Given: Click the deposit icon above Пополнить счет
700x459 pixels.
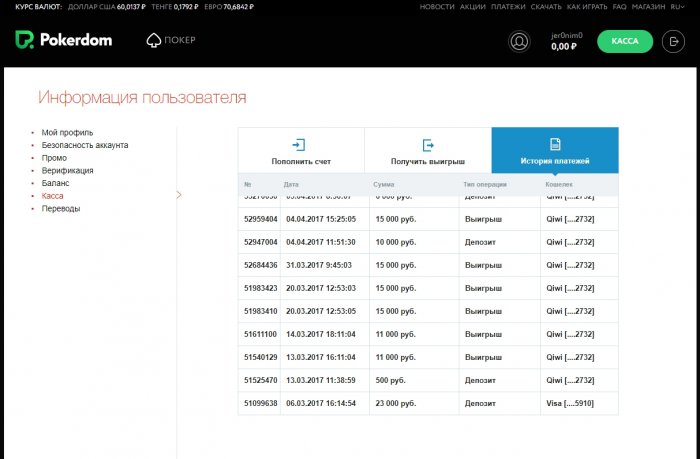Looking at the screenshot, I should (x=298, y=145).
